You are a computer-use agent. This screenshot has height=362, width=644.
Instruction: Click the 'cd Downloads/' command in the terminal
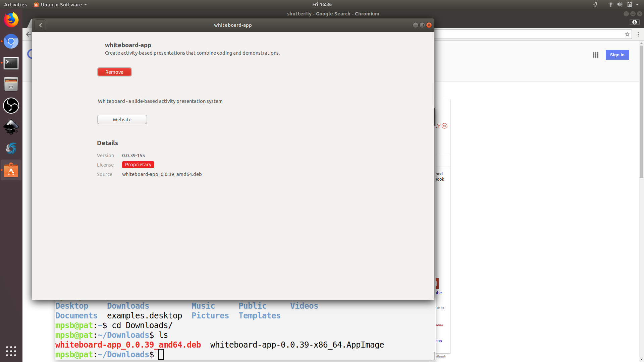[142, 325]
